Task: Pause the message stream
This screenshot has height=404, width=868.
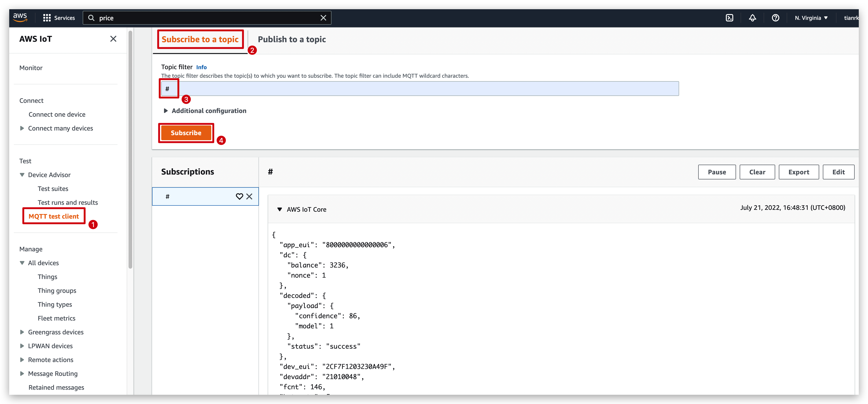Action: click(717, 172)
